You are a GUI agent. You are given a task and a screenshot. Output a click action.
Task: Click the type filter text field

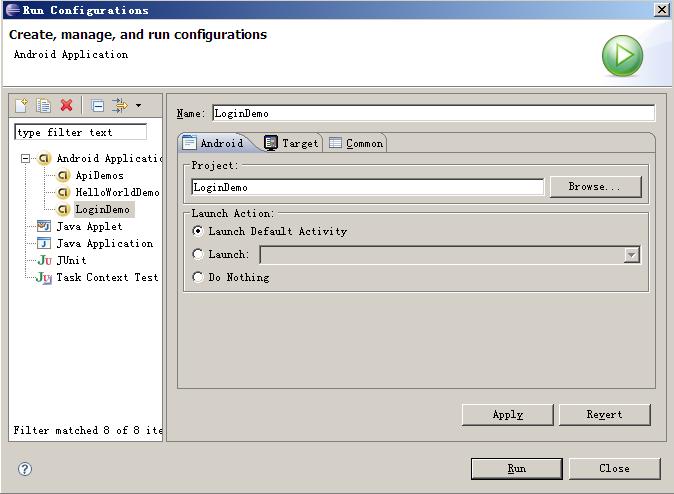(x=80, y=132)
